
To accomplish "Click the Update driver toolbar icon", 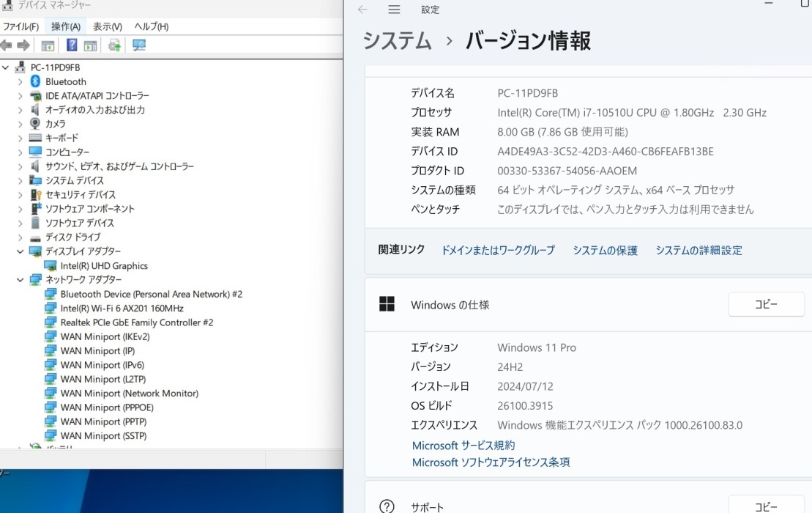I will point(114,45).
